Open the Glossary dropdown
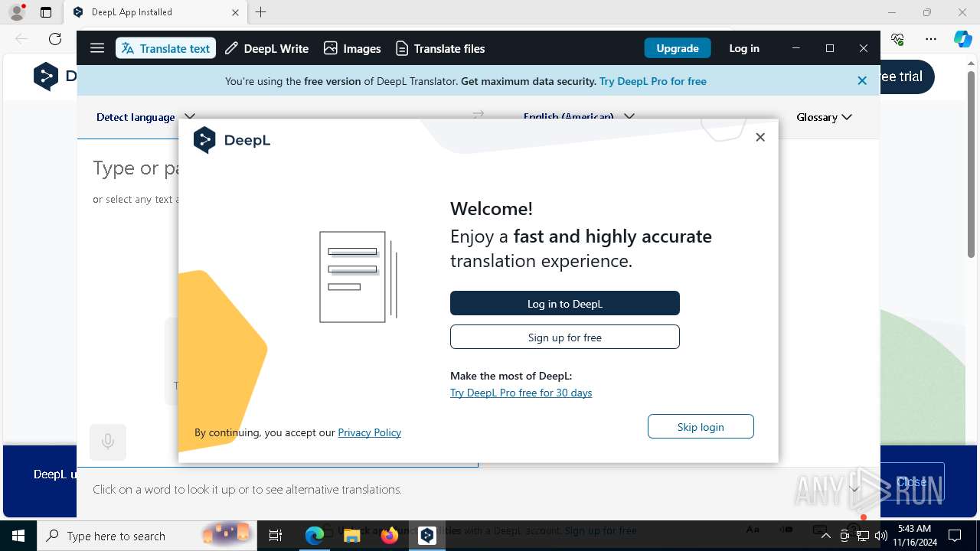Image resolution: width=980 pixels, height=551 pixels. [x=825, y=117]
